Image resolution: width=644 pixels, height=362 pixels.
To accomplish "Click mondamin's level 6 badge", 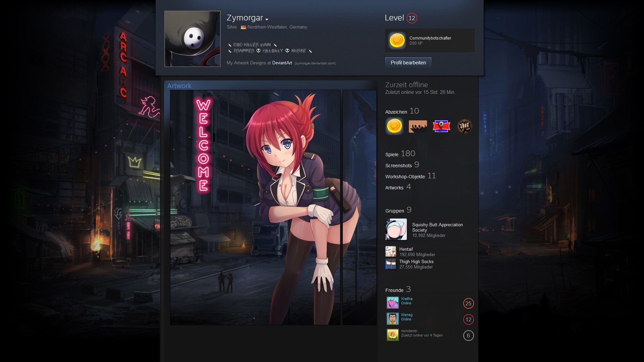I will [468, 336].
